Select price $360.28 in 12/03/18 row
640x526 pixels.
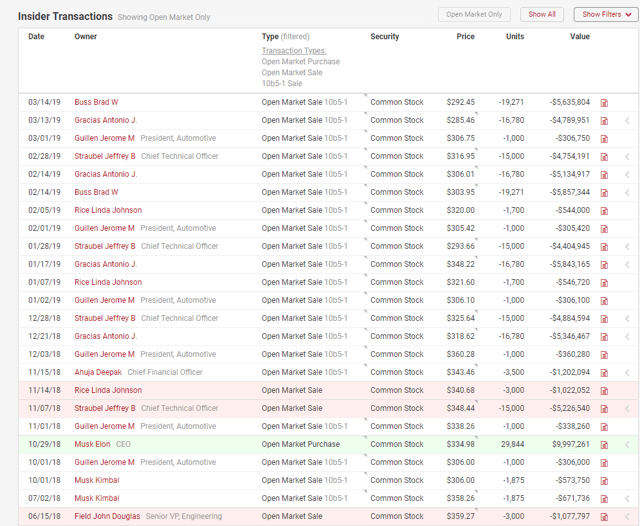tap(460, 354)
